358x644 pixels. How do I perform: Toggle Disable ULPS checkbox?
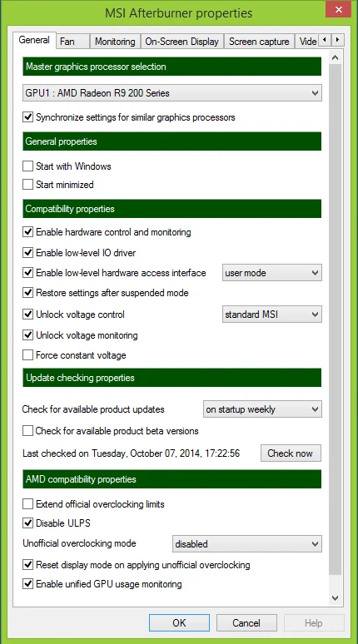[28, 523]
